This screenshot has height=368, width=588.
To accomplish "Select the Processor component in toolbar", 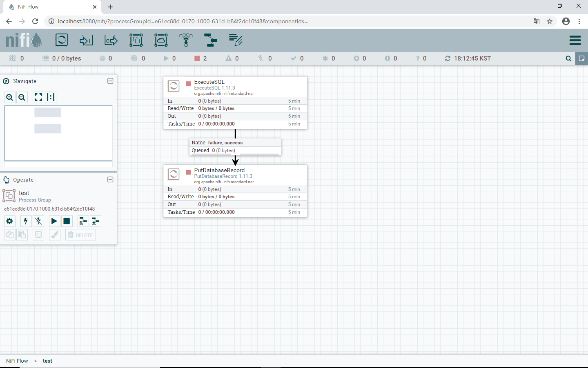I will 61,40.
